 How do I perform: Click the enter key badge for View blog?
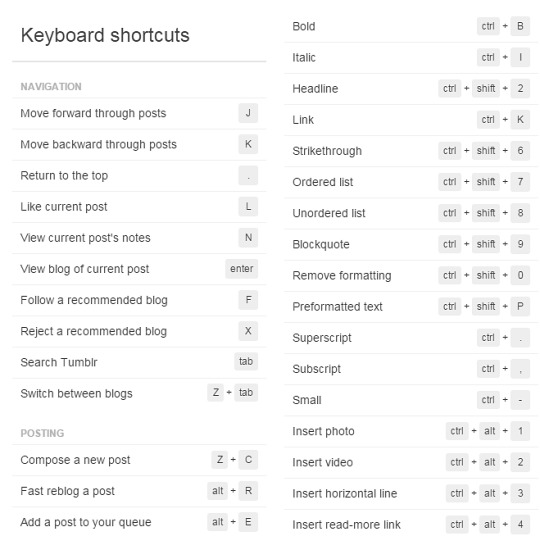coord(241,269)
